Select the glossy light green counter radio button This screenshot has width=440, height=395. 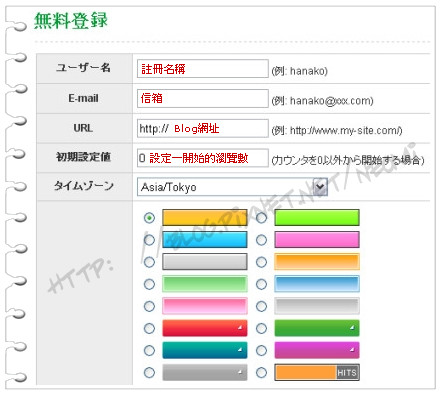pos(149,284)
